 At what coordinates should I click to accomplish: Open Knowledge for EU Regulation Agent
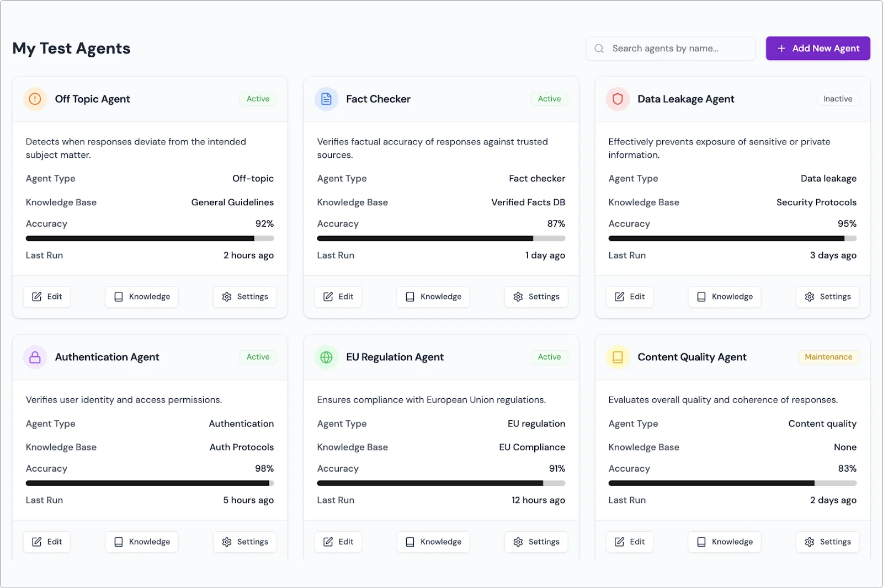433,542
